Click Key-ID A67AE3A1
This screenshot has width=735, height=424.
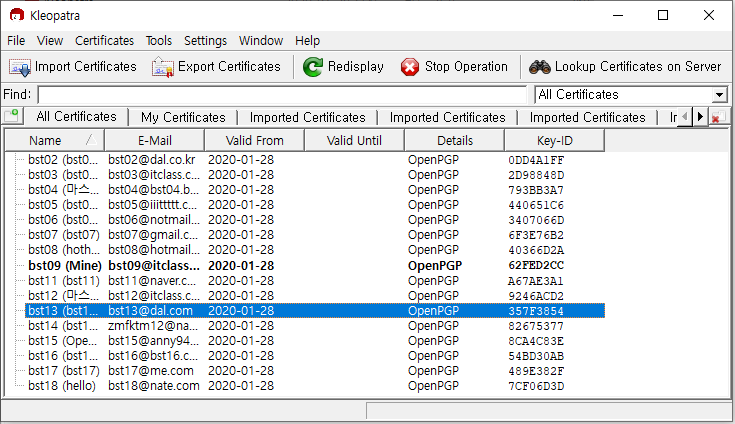pos(536,281)
